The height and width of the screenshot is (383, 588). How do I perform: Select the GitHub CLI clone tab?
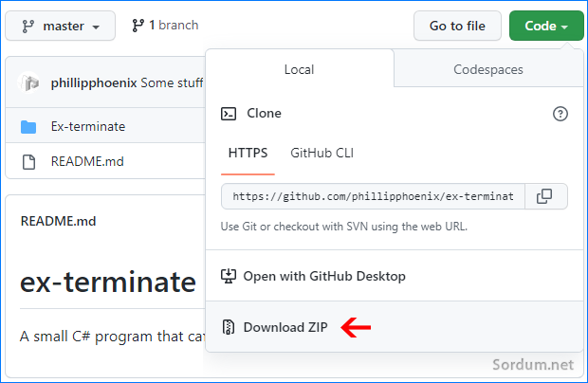tap(322, 153)
